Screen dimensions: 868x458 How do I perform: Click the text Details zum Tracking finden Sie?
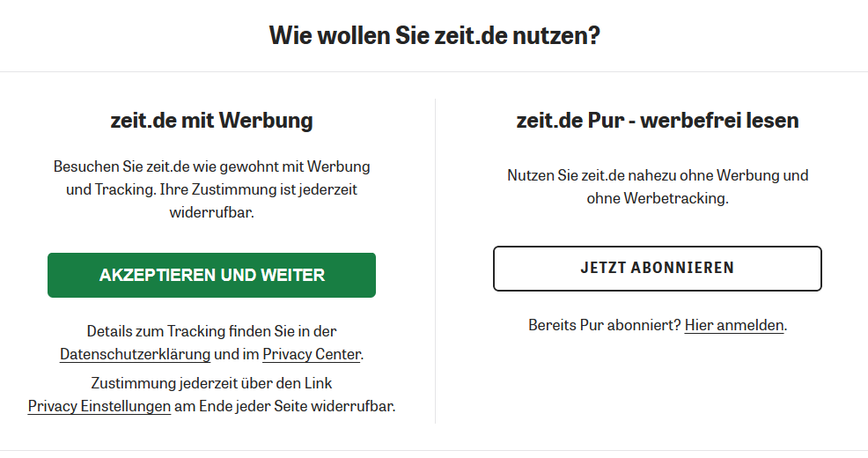click(211, 331)
